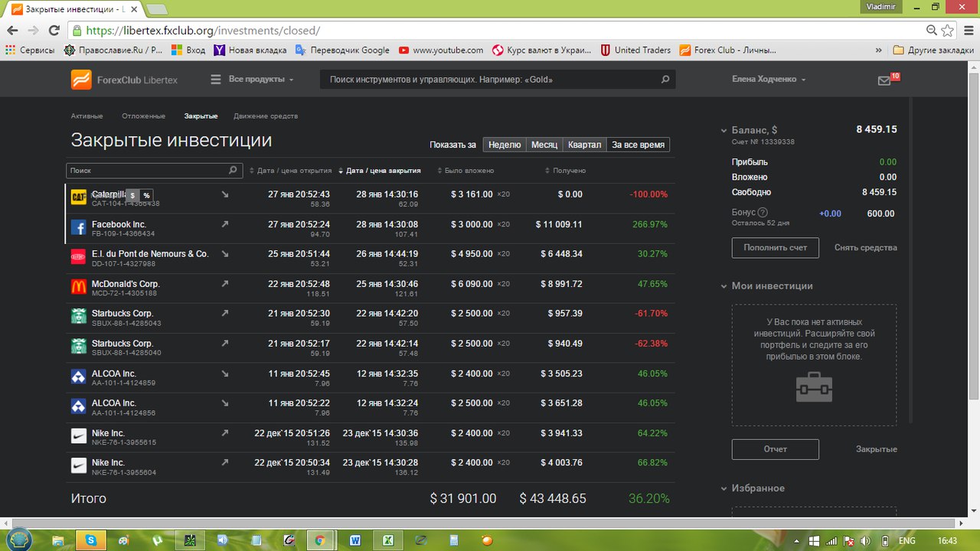Image resolution: width=980 pixels, height=551 pixels.
Task: Collapse the Мои инвестиции section
Action: pos(724,286)
